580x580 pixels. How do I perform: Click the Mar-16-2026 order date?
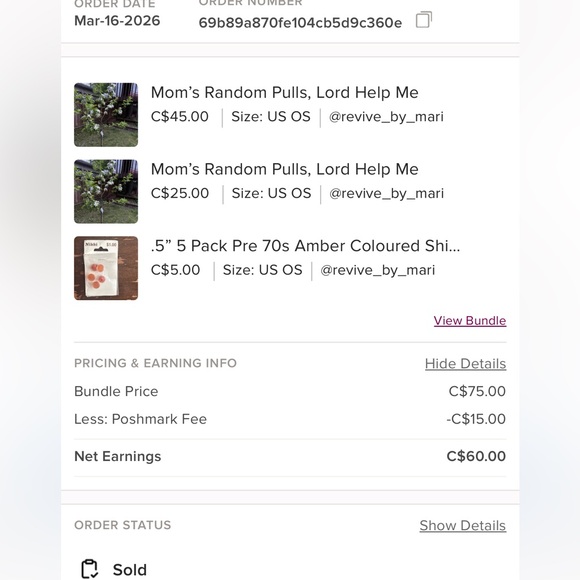(x=117, y=21)
